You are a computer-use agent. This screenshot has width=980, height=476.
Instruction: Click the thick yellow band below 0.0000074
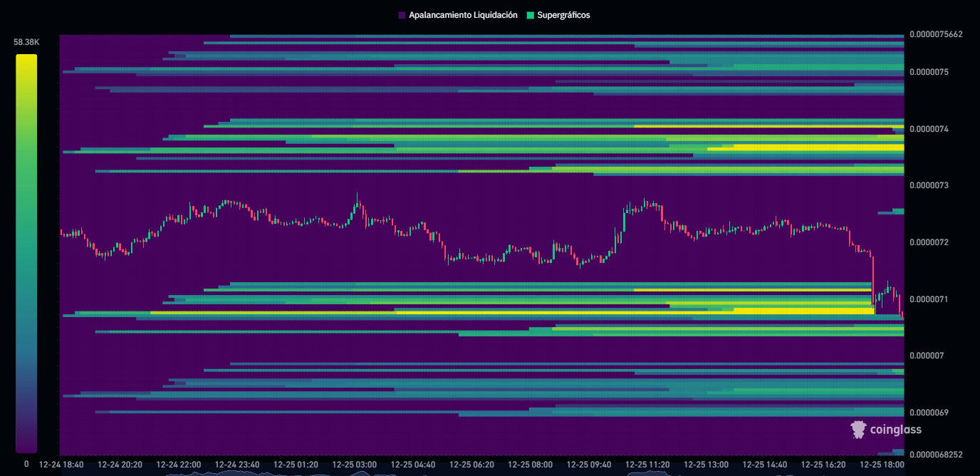click(819, 148)
